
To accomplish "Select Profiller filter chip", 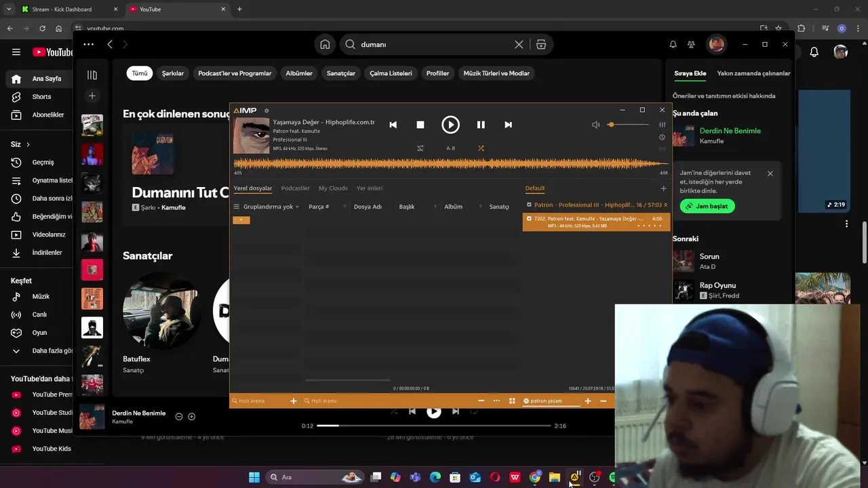I will [x=437, y=73].
